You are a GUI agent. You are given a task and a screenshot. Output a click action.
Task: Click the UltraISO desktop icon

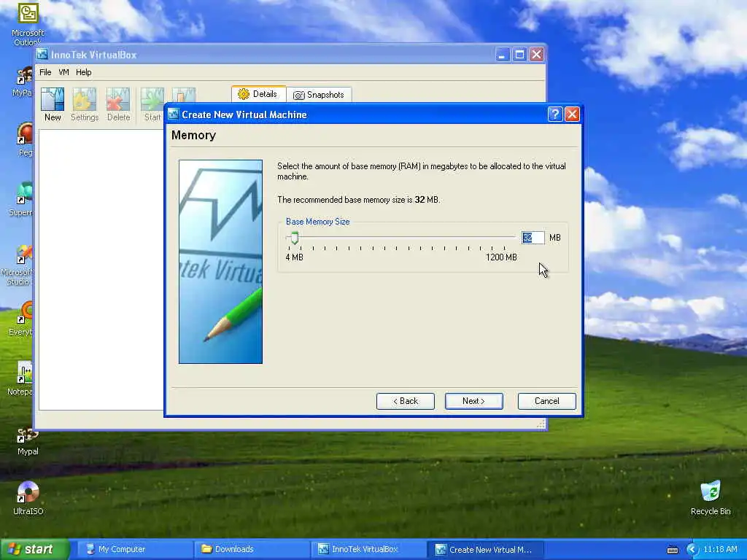pyautogui.click(x=28, y=498)
